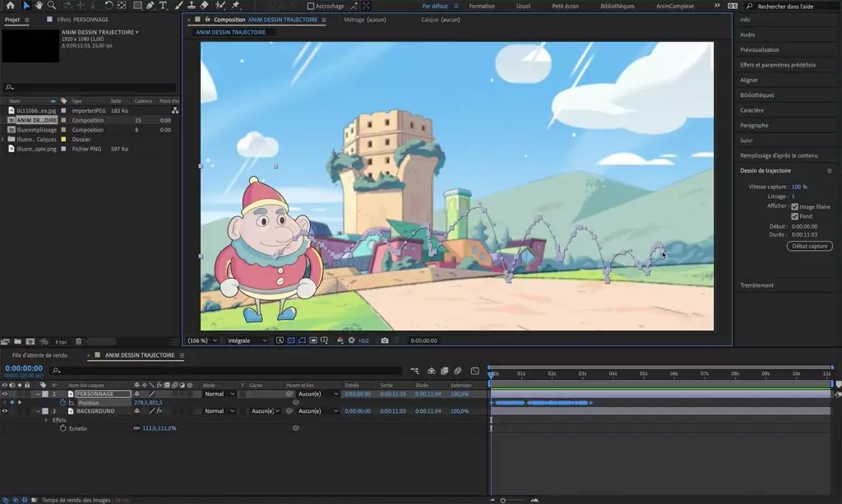The width and height of the screenshot is (842, 504).
Task: Select the Selection arrow tool
Action: [26, 6]
